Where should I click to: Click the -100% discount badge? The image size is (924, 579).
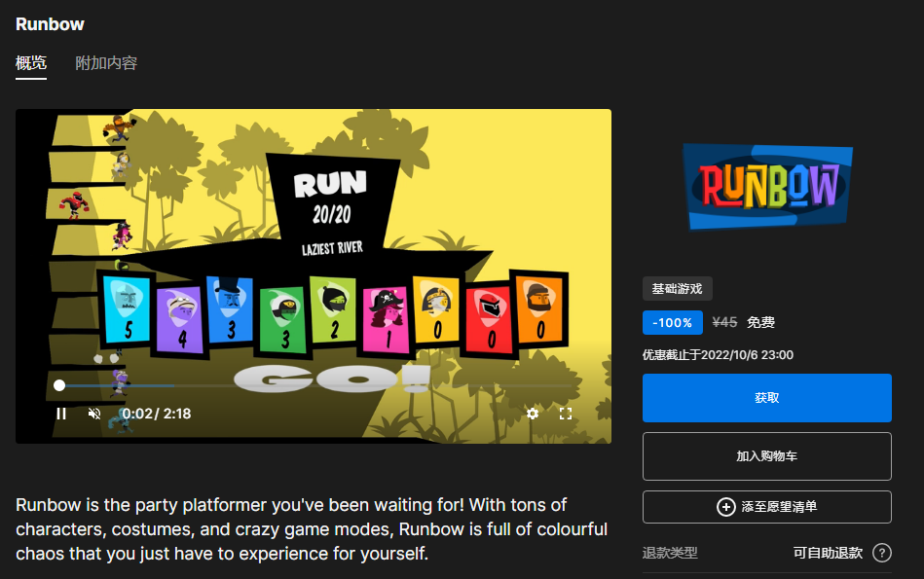(673, 323)
